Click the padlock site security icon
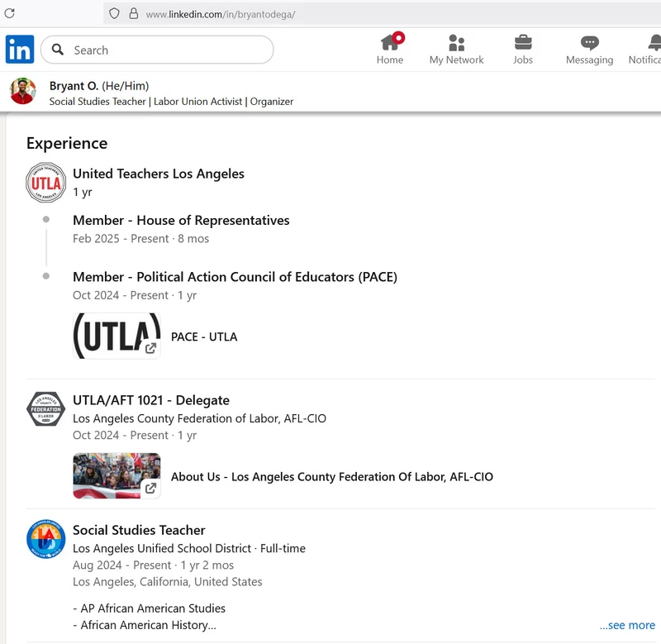661x644 pixels. (133, 14)
